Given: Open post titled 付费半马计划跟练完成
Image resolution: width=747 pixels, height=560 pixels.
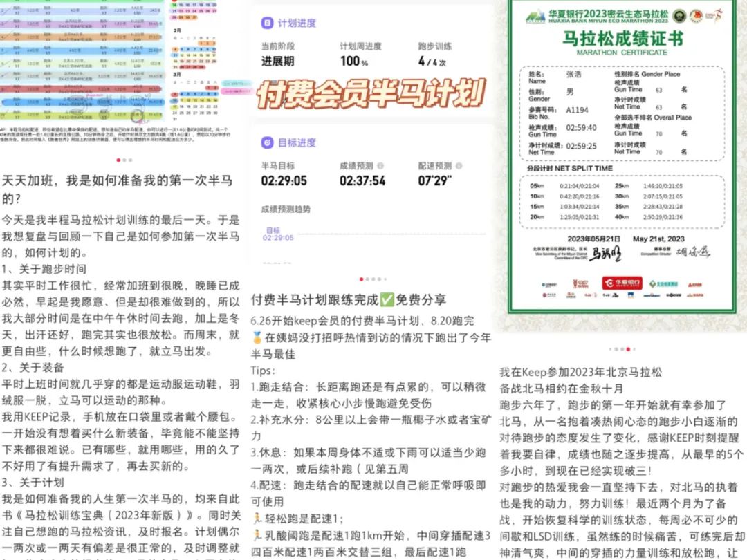Looking at the screenshot, I should pyautogui.click(x=349, y=300).
